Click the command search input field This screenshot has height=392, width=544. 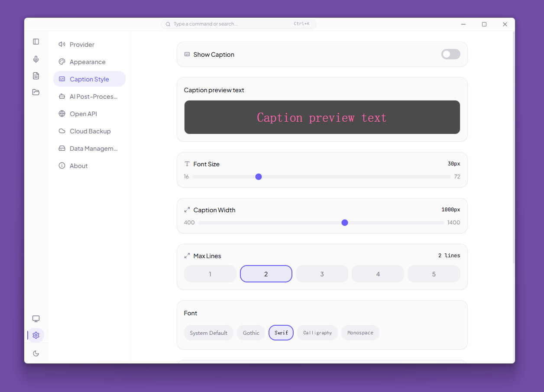239,24
